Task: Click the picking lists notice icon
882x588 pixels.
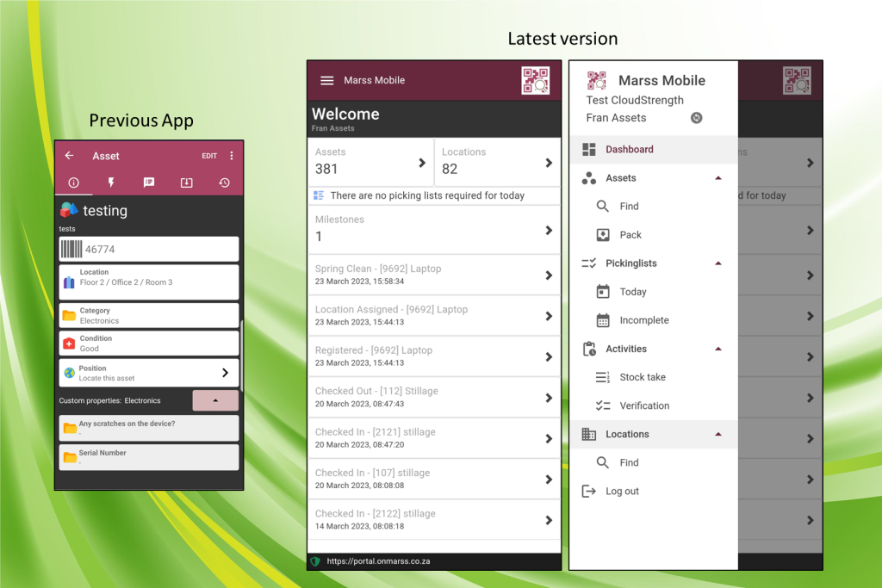Action: [x=319, y=195]
